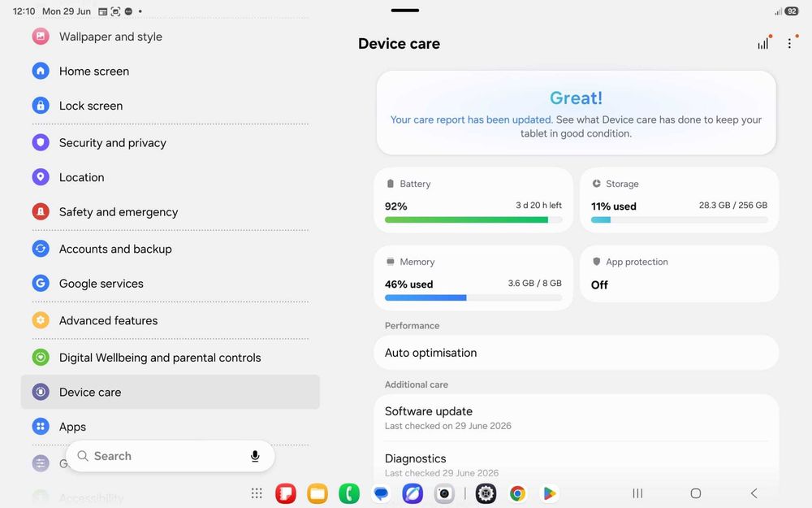Tap the Home navigation button

[x=696, y=493]
